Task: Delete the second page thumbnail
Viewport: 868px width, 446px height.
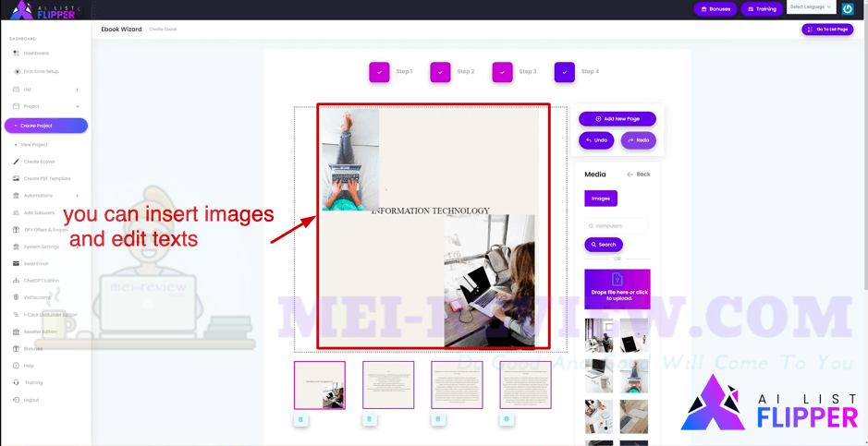Action: 369,419
